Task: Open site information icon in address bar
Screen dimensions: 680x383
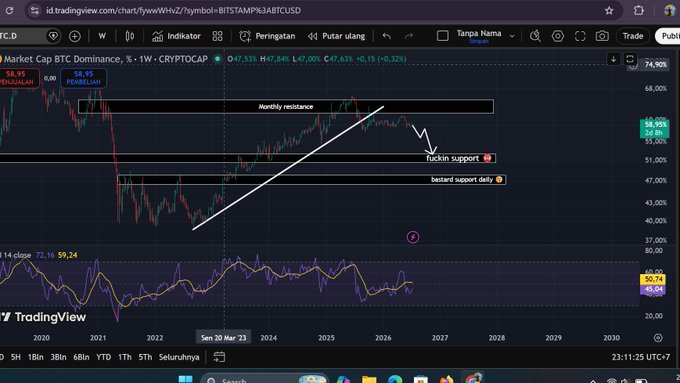Action: (x=34, y=10)
